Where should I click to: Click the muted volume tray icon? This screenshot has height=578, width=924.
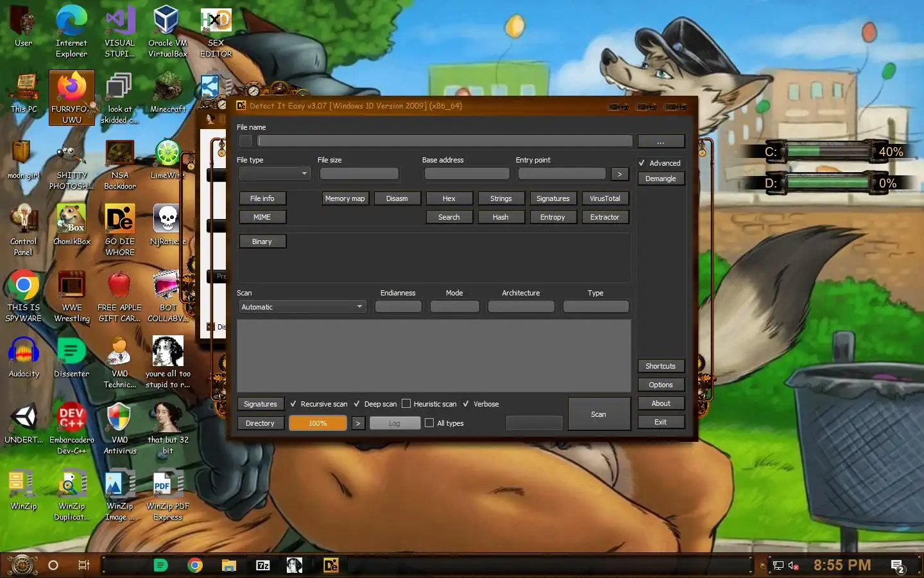794,566
